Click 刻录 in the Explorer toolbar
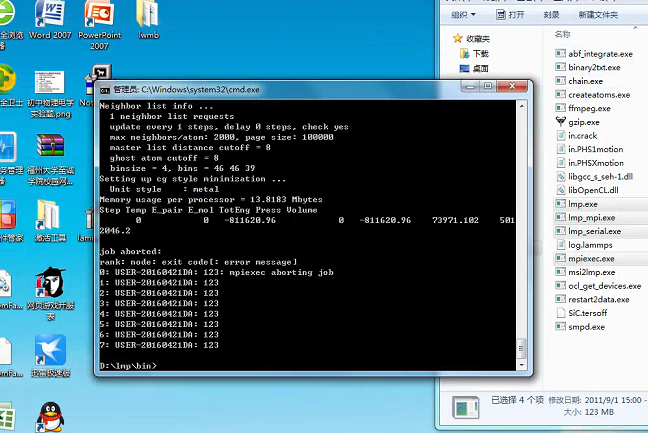 click(551, 15)
